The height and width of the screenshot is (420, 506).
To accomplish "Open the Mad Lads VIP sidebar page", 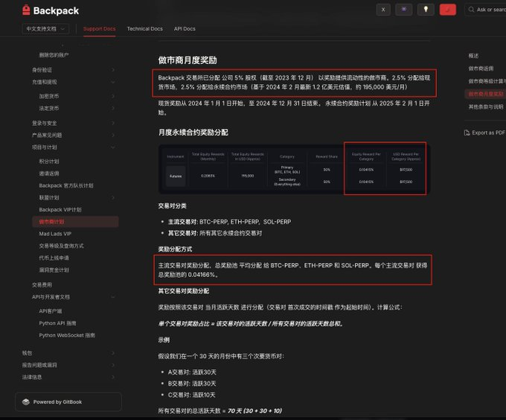I will 55,234.
